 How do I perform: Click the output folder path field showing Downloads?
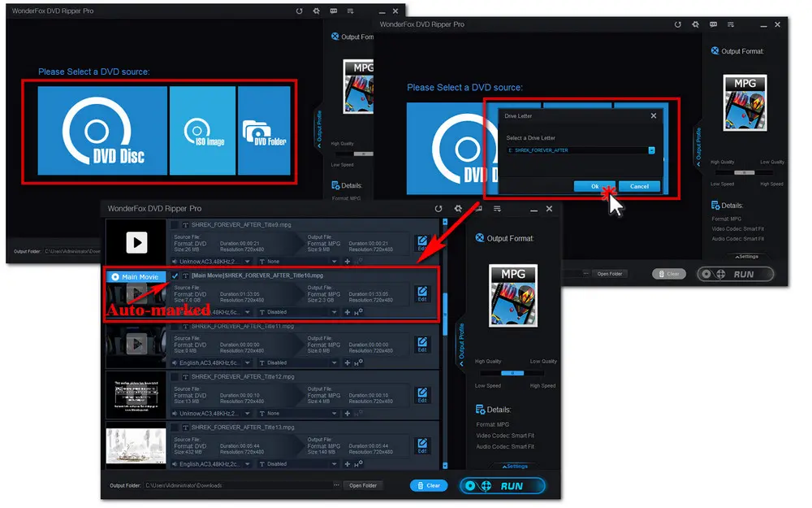click(238, 486)
